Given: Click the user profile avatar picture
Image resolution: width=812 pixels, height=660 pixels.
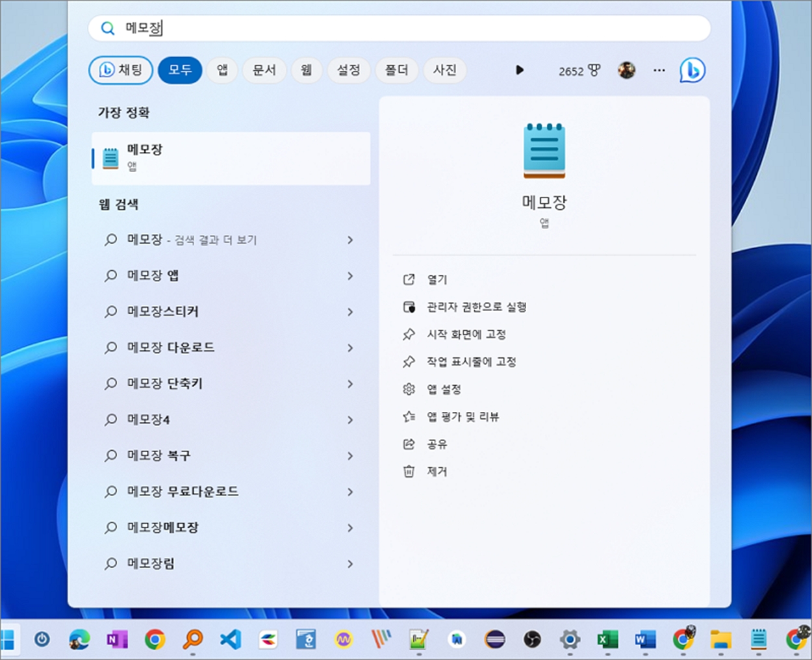Looking at the screenshot, I should 627,70.
